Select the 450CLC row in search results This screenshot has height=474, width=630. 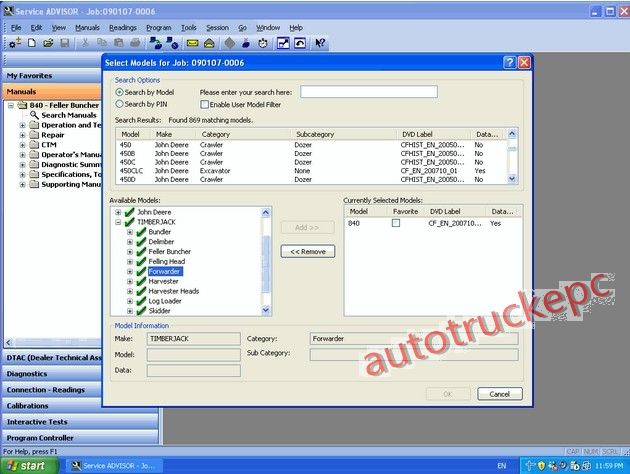[x=311, y=171]
